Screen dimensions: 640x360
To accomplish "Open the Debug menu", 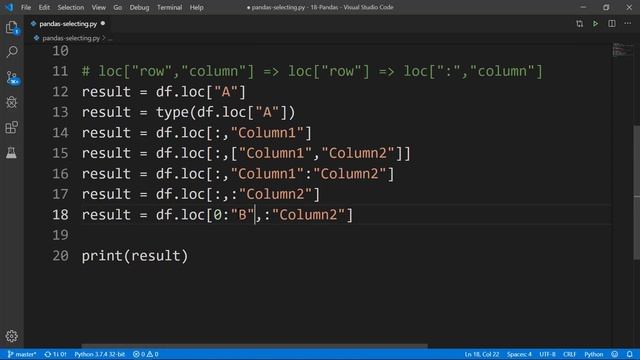I will (x=139, y=7).
